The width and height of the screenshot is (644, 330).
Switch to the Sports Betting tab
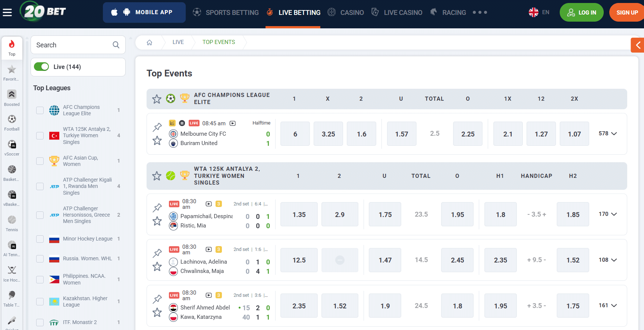[x=226, y=12]
